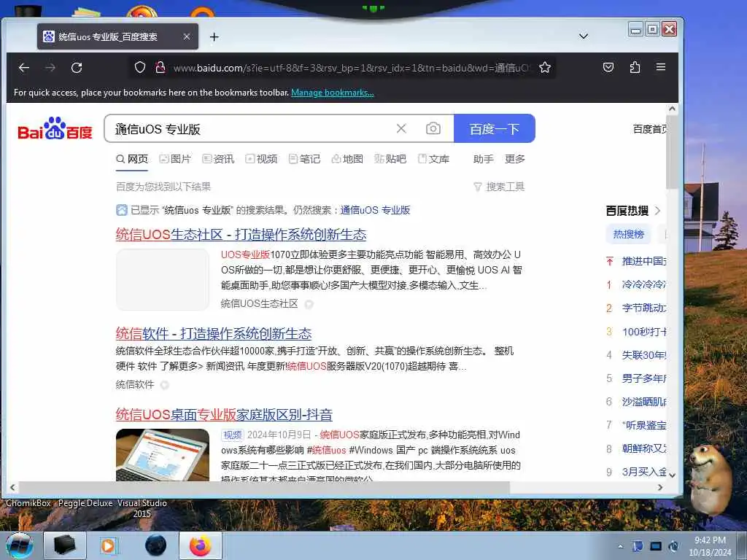Switch to the 笔记 tab
The height and width of the screenshot is (560, 747).
(x=304, y=159)
